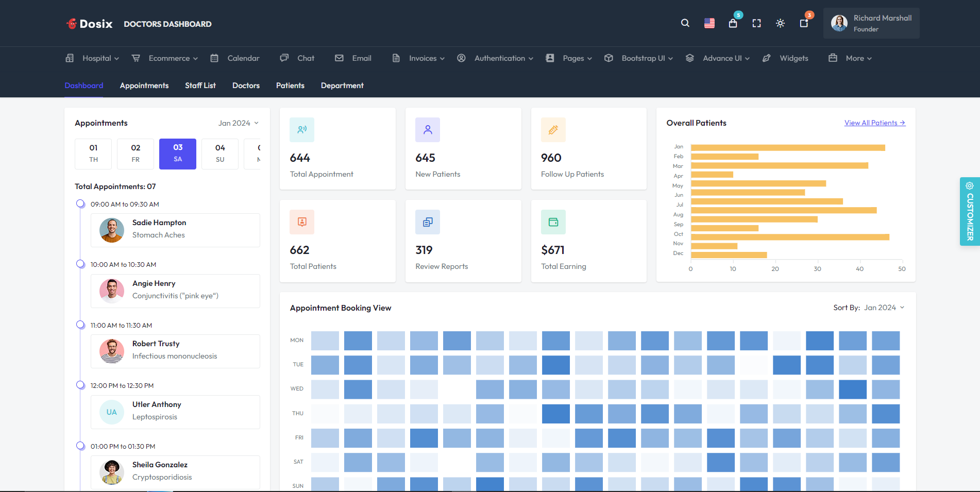Click the Ecommerce cart icon
The width and height of the screenshot is (980, 492).
[x=136, y=58]
